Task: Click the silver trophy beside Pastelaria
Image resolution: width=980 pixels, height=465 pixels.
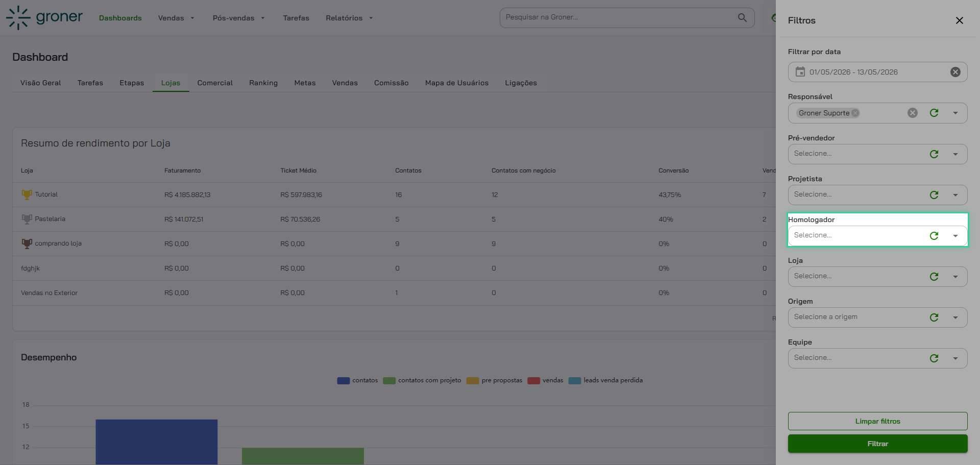Action: [x=27, y=219]
